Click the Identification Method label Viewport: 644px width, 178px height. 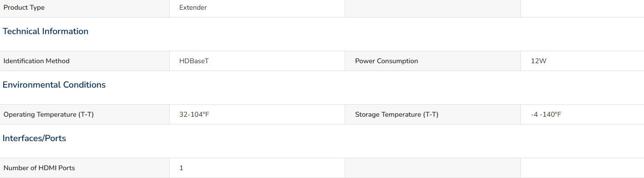pos(36,61)
